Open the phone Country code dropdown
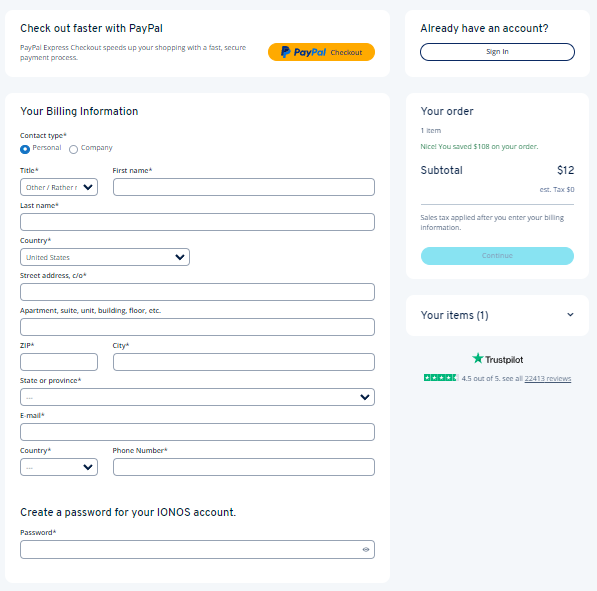 coord(59,467)
